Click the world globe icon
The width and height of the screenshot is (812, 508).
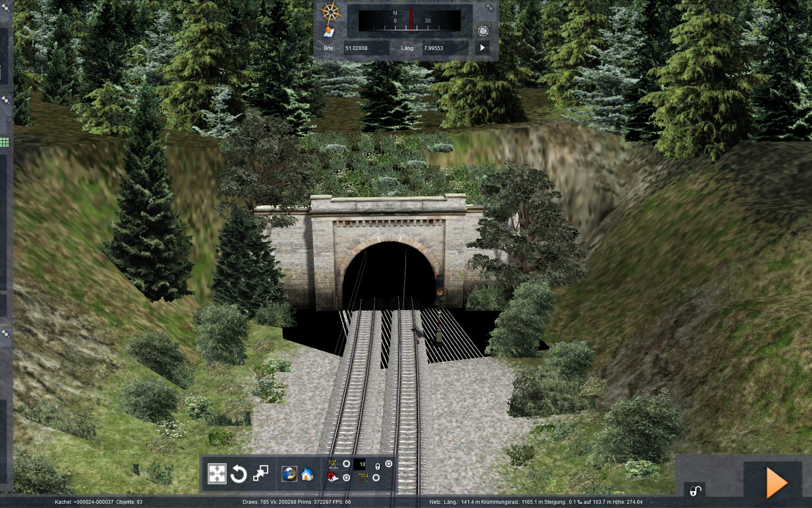coord(289,474)
